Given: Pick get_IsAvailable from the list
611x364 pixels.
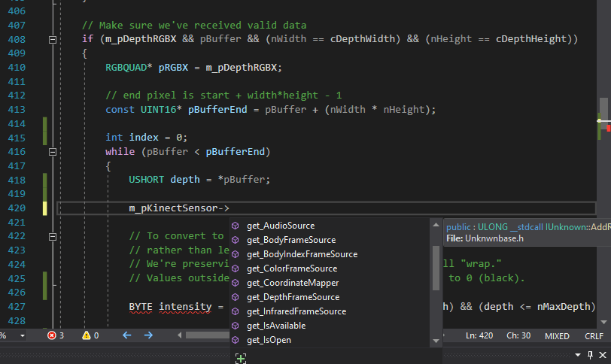Looking at the screenshot, I should tap(330, 326).
